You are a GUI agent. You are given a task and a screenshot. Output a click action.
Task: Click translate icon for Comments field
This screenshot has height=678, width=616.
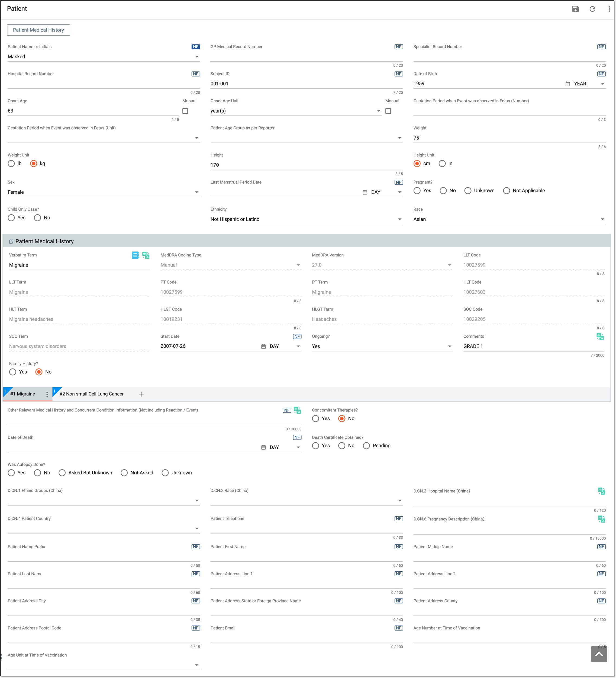click(x=600, y=337)
